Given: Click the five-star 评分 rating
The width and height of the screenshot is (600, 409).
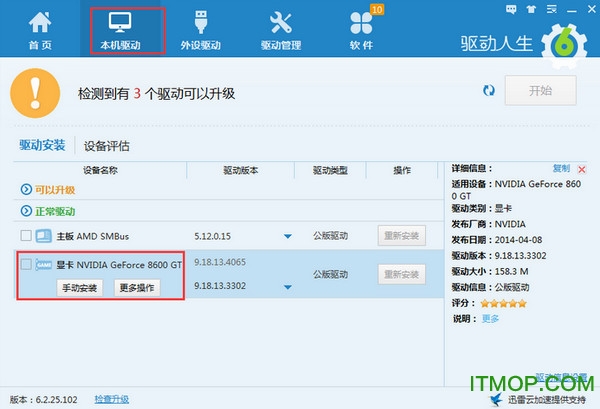Looking at the screenshot, I should click(503, 304).
